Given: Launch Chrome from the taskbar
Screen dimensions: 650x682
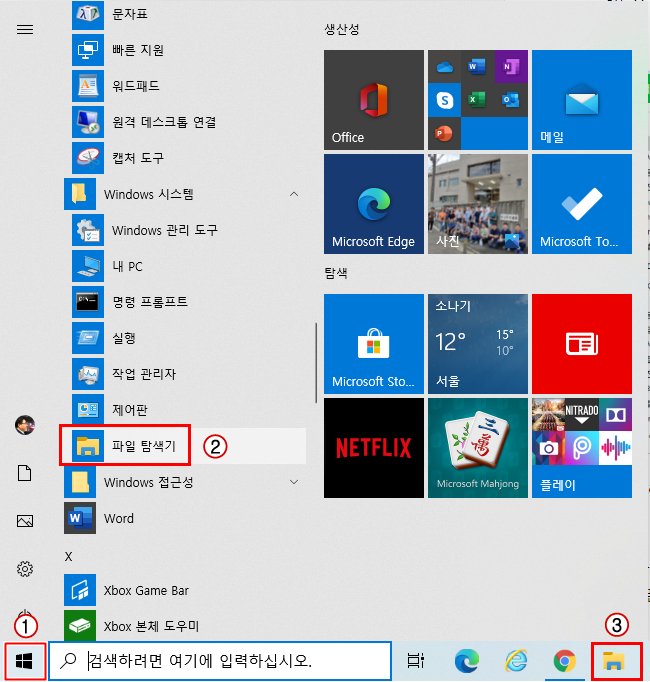Looking at the screenshot, I should [x=564, y=661].
